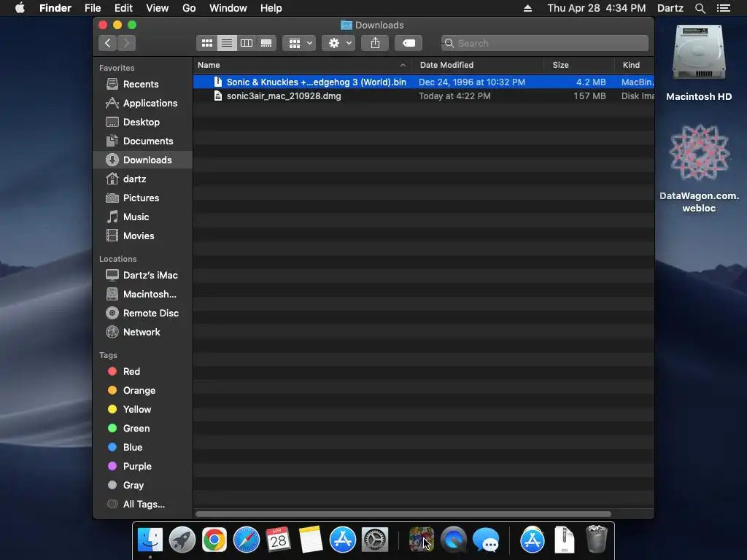Show All Tags... in sidebar
The height and width of the screenshot is (560, 747).
(x=142, y=505)
